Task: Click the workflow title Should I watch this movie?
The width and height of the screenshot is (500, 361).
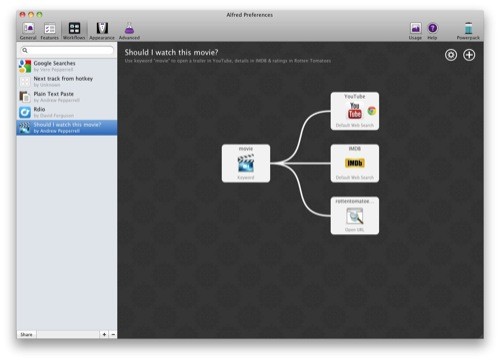Action: 171,52
